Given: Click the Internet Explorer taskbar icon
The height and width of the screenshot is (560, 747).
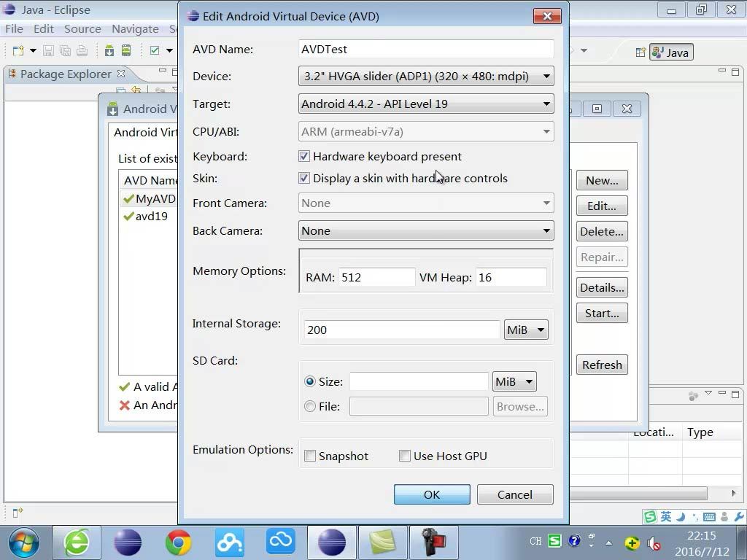Looking at the screenshot, I should 77,542.
